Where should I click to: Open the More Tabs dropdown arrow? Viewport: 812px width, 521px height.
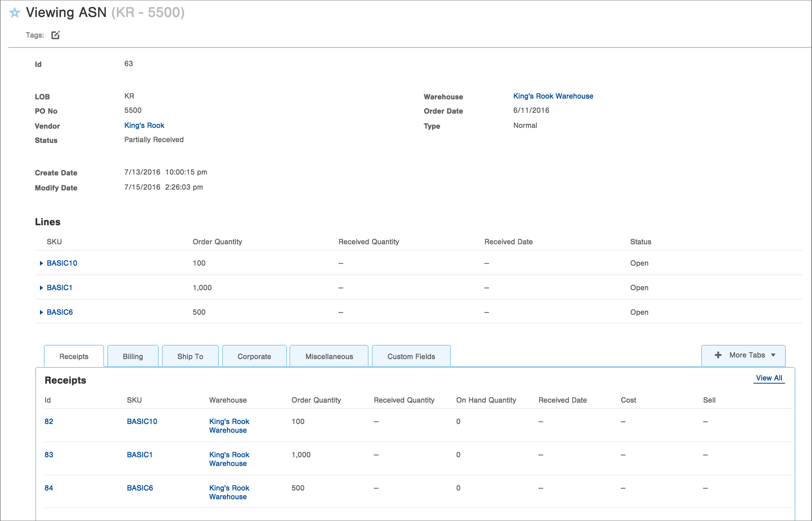pos(773,355)
